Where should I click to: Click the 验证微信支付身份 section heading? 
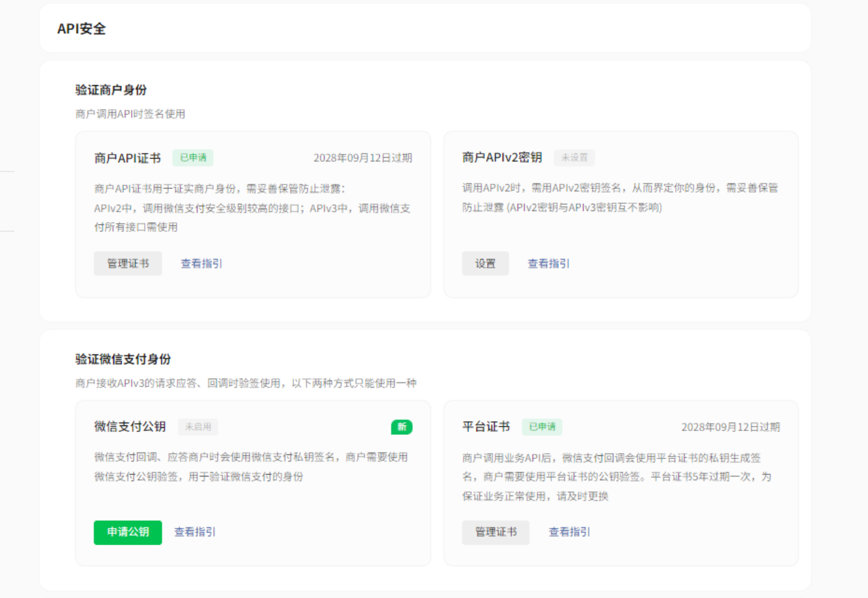coord(123,359)
